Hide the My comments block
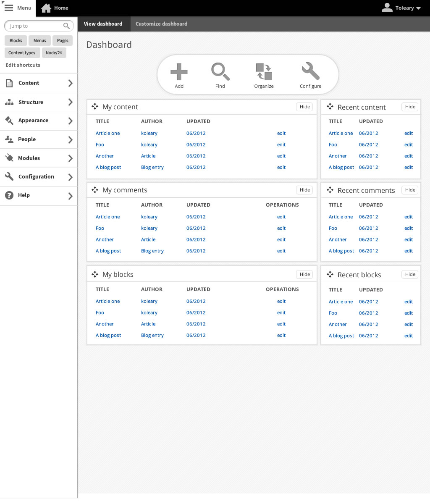 (305, 190)
